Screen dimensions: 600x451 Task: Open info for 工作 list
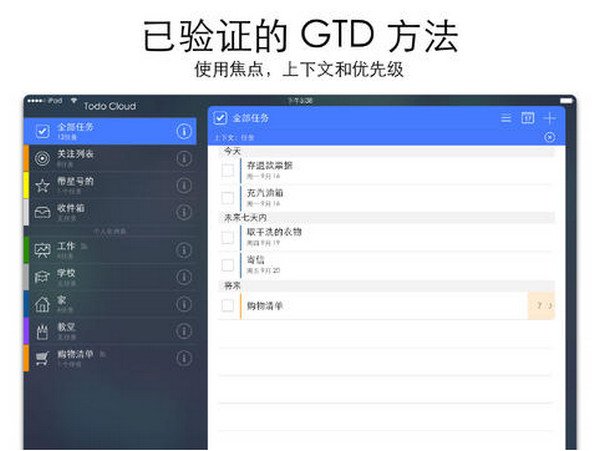point(184,250)
